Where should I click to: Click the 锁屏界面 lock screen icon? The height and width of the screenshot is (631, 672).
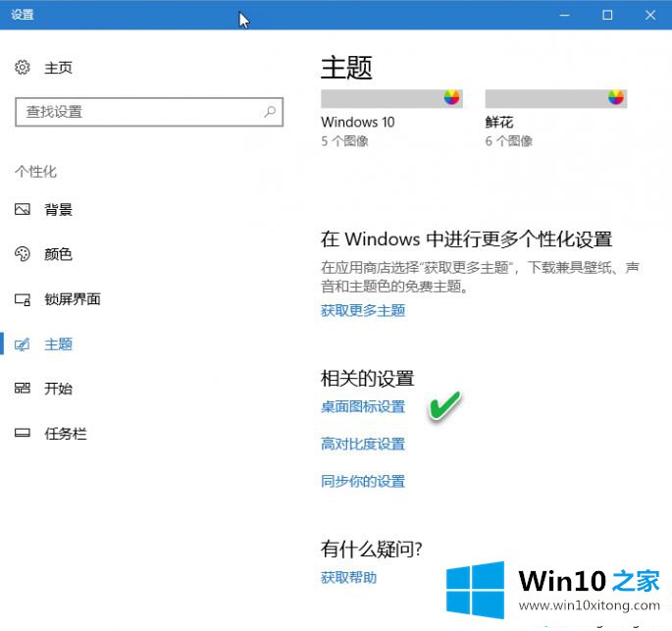[x=23, y=299]
